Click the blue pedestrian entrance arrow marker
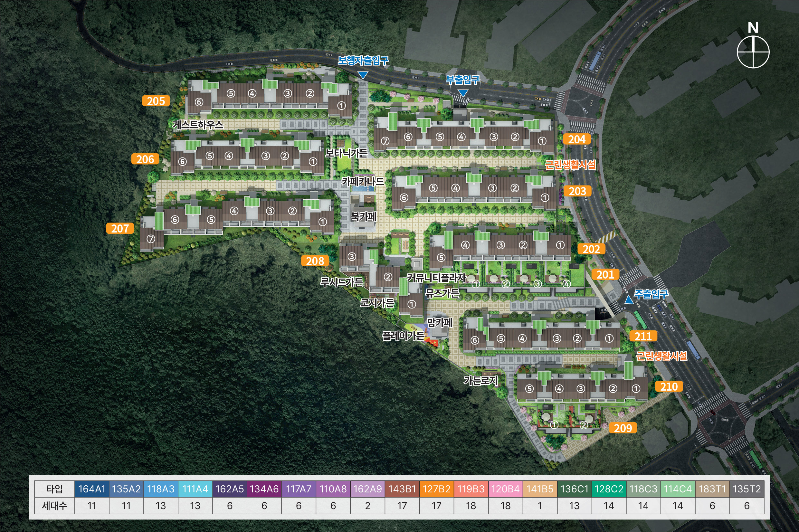The height and width of the screenshot is (532, 799). click(363, 75)
